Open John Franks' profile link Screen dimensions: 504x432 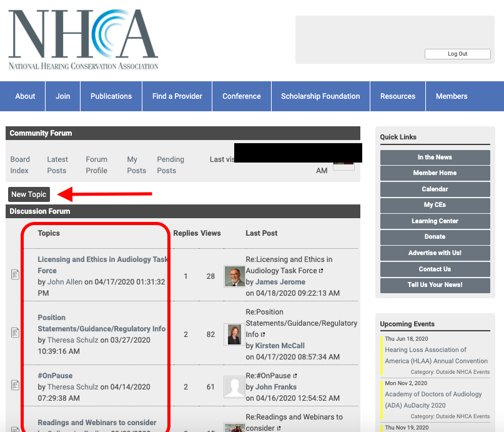click(276, 387)
